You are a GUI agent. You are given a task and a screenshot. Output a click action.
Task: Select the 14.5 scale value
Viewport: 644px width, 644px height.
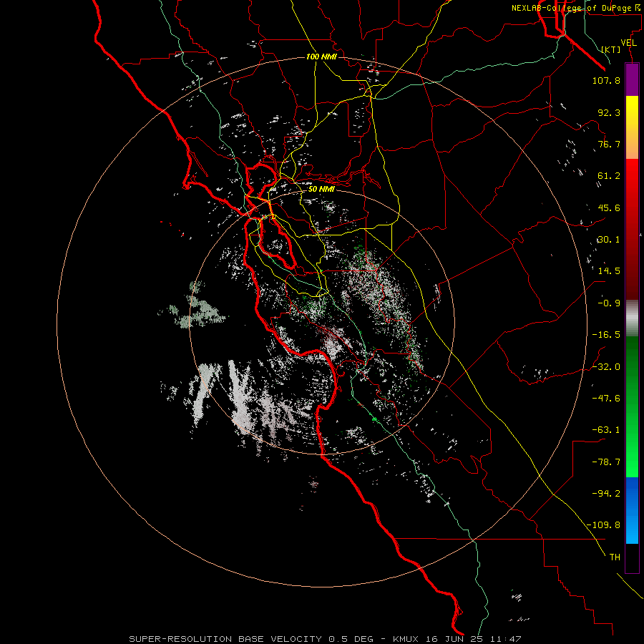(609, 271)
